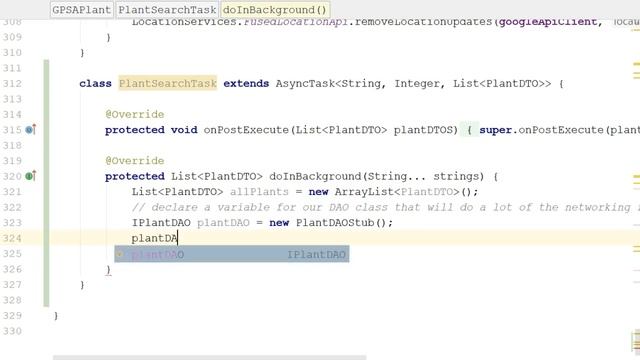Screen dimensions: 640x360
Task: Click override gutter icon on line 315
Action: pyautogui.click(x=31, y=130)
